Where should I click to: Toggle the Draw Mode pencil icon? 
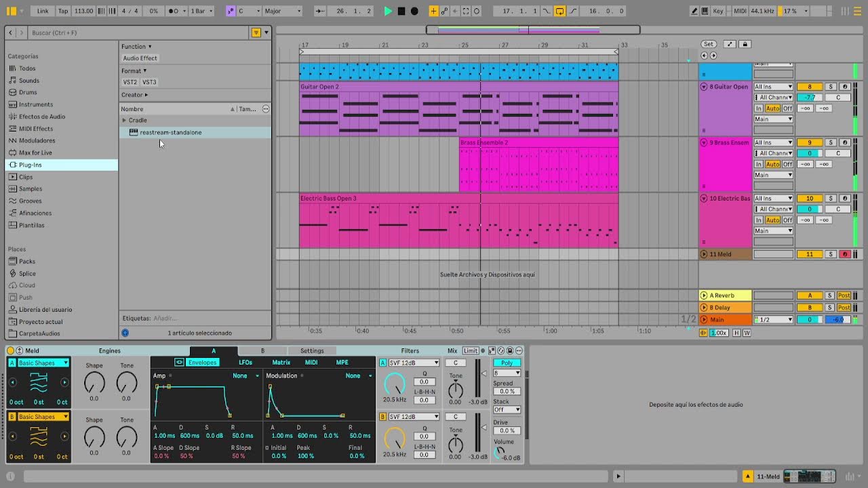coord(694,11)
